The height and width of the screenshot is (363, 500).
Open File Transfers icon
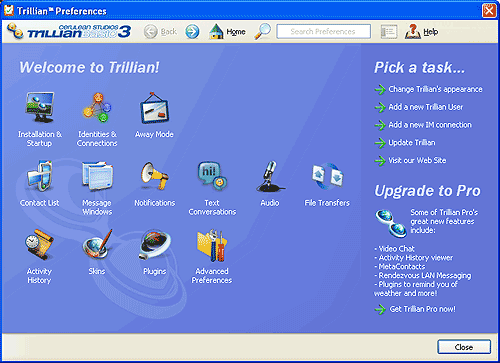coord(327,177)
